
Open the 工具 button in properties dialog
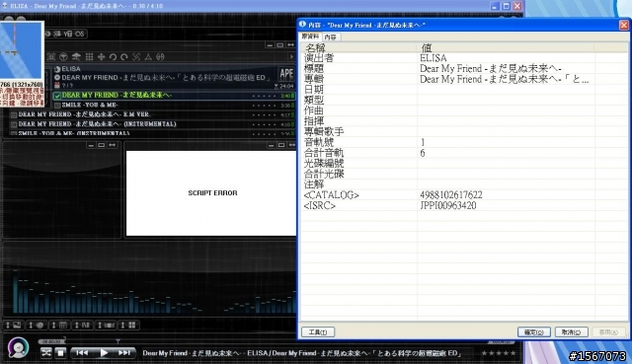[318, 332]
